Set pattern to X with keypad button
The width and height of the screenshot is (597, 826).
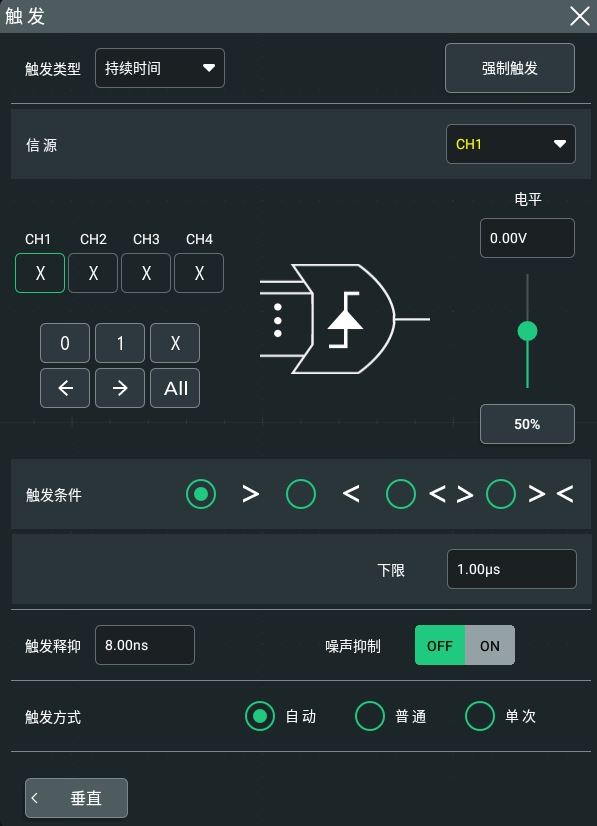175,343
